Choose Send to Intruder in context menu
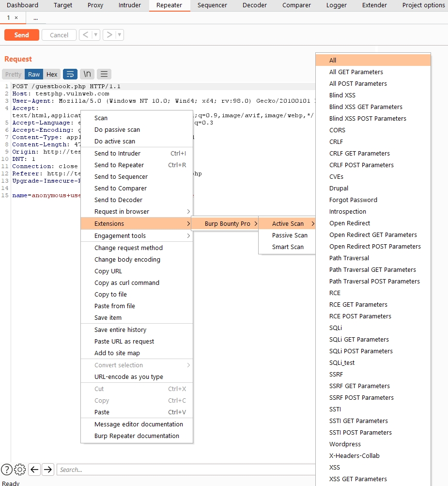 point(118,153)
